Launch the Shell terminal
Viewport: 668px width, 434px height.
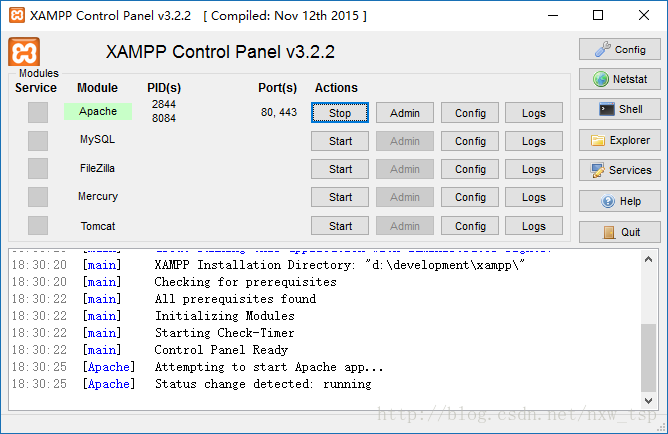[619, 109]
